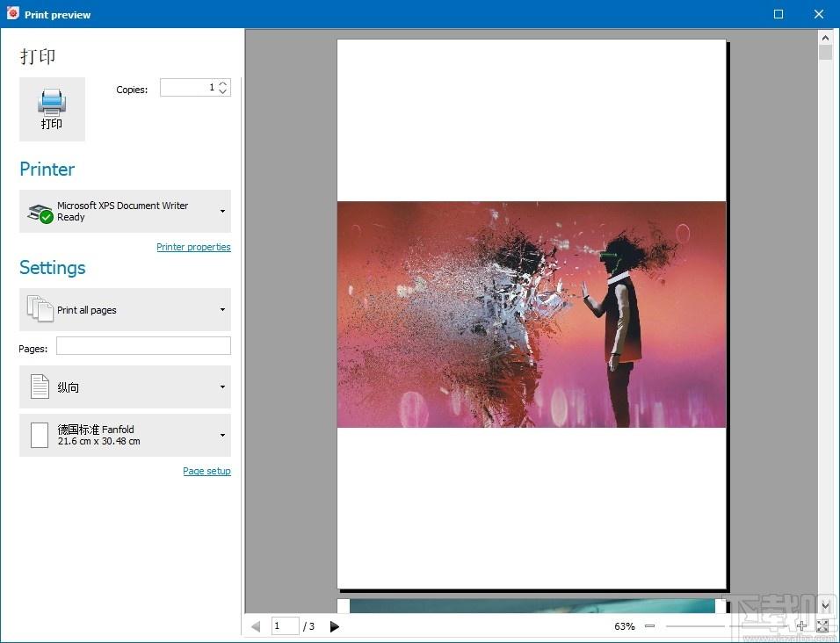Click the current page number field
Screen dimensions: 840x643
pyautogui.click(x=285, y=625)
